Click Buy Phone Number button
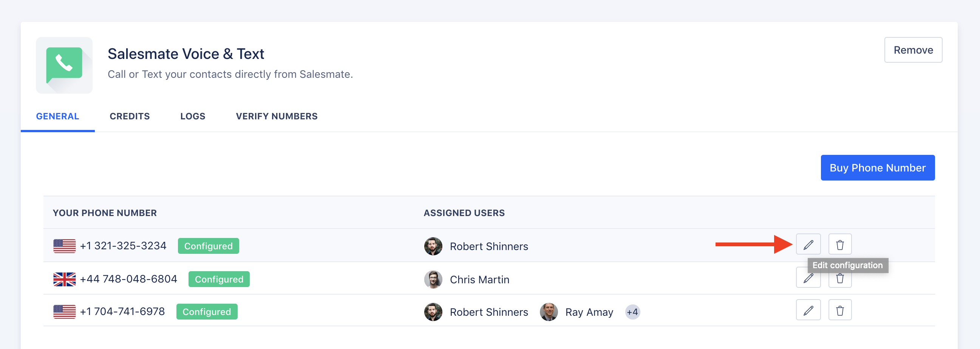The width and height of the screenshot is (980, 349). [877, 168]
